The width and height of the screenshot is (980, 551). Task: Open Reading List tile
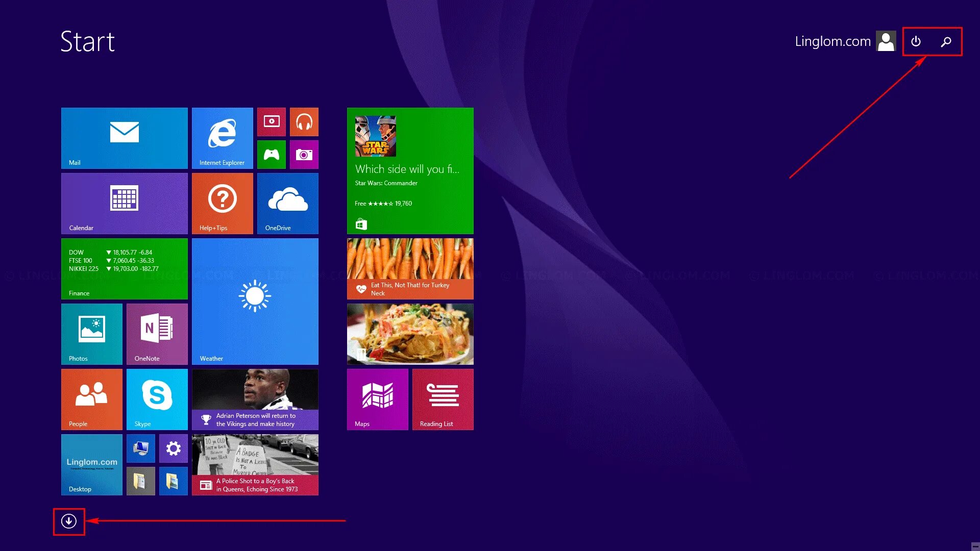pos(443,399)
